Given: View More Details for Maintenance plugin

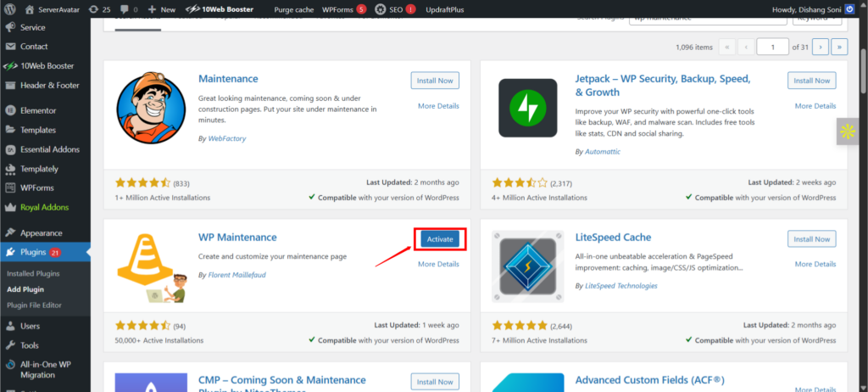Looking at the screenshot, I should [x=438, y=106].
